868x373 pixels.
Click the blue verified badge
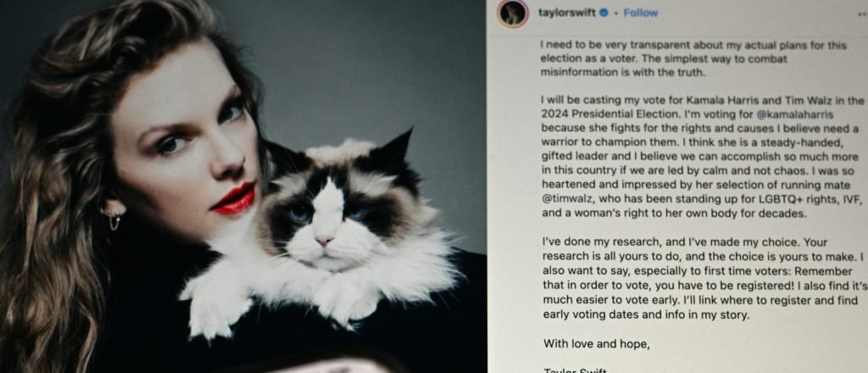click(604, 13)
